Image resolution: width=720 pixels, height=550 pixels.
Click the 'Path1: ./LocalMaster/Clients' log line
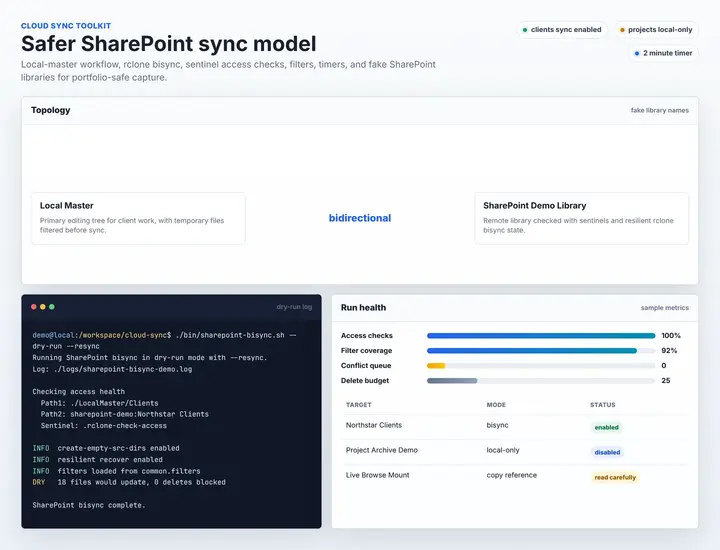99,403
